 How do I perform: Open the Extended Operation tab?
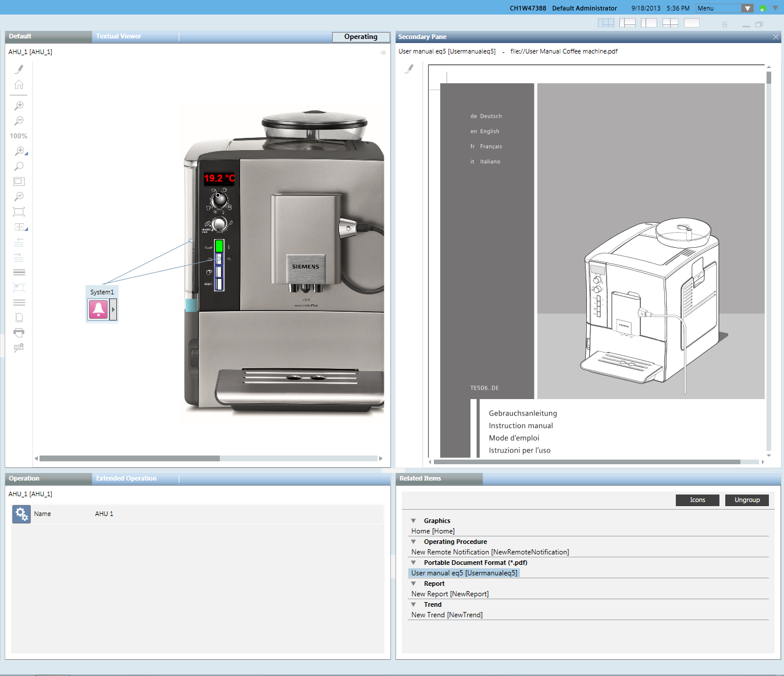(x=126, y=479)
